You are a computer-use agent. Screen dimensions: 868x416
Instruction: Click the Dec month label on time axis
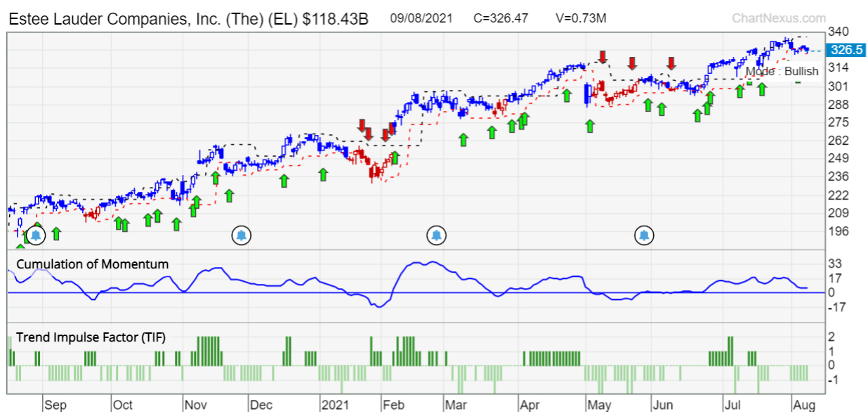pos(261,405)
